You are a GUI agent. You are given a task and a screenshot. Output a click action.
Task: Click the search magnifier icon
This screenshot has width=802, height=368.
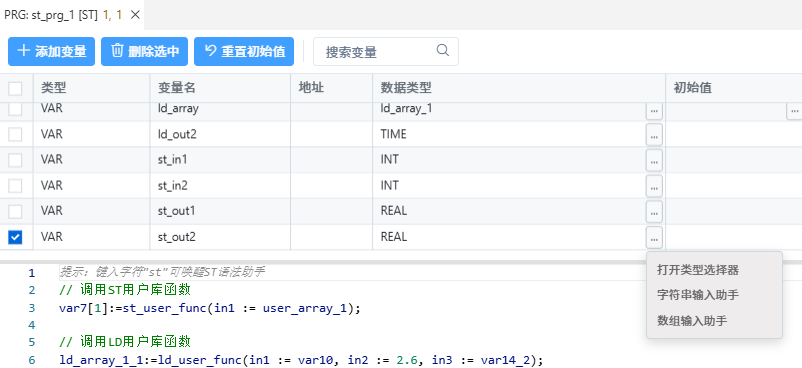(x=443, y=50)
